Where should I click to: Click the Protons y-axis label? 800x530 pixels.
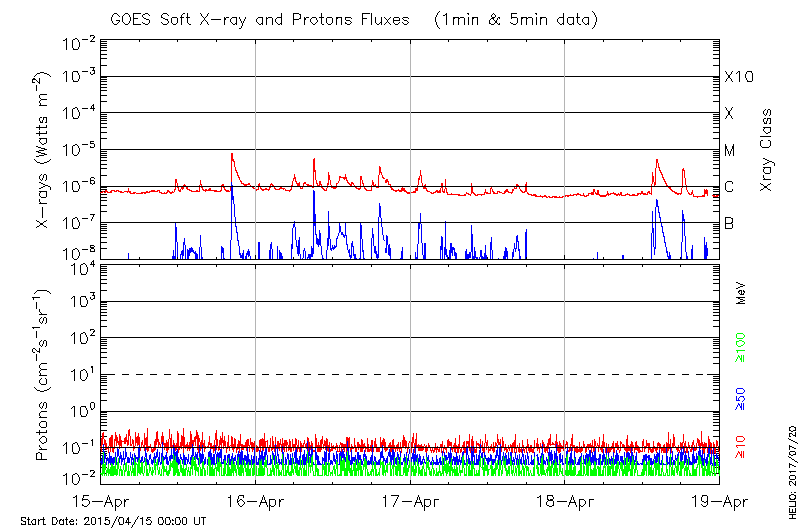tap(43, 376)
